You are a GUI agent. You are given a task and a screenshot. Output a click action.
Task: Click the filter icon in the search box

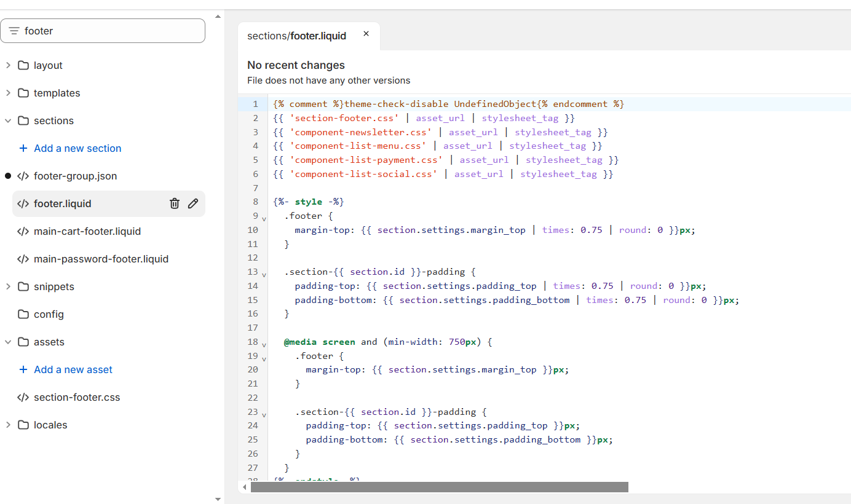[14, 31]
